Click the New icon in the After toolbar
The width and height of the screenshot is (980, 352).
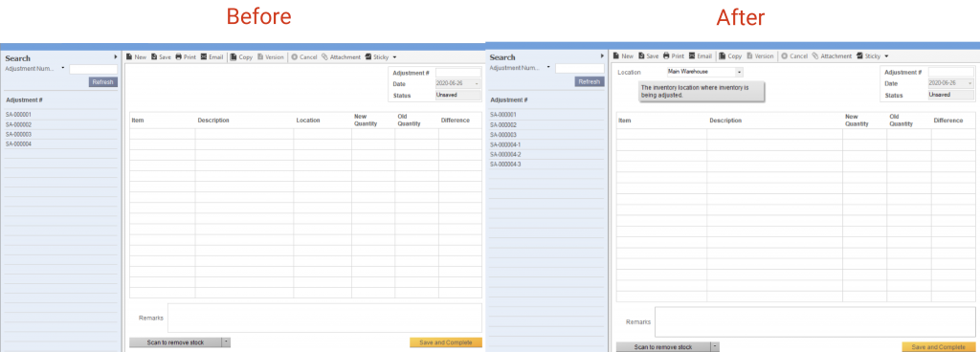coord(616,55)
